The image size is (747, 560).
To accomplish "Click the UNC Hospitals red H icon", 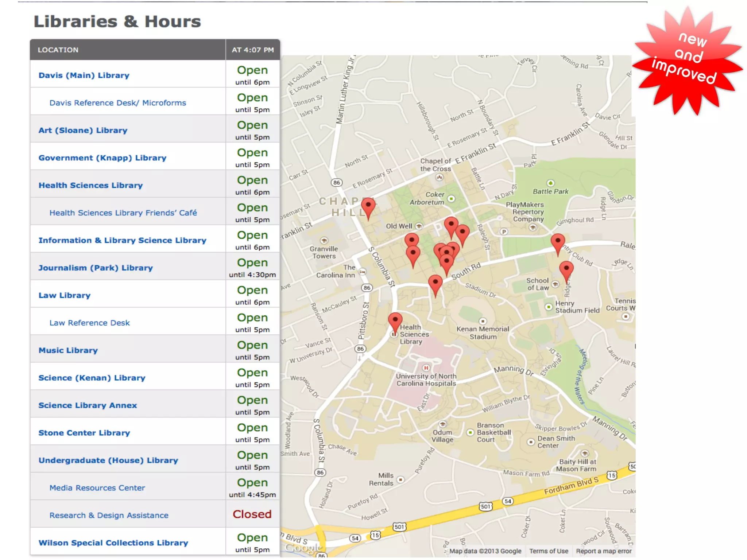I will 426,368.
